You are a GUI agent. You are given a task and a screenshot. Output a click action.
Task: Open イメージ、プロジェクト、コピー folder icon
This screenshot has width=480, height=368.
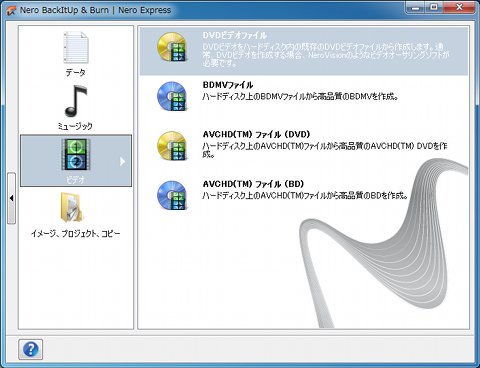[71, 208]
